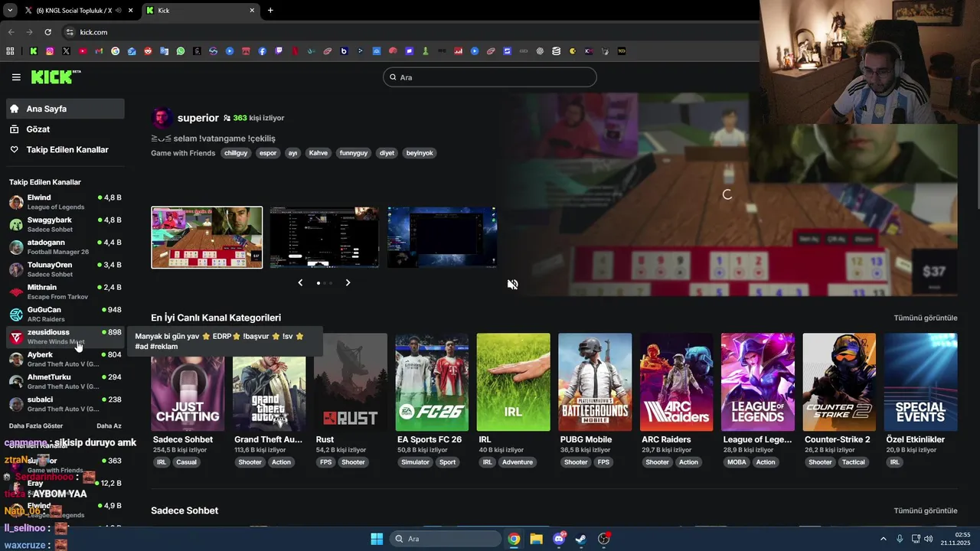Open the Kick bookmark in bookmarks bar
This screenshot has width=980, height=551.
coord(34,51)
